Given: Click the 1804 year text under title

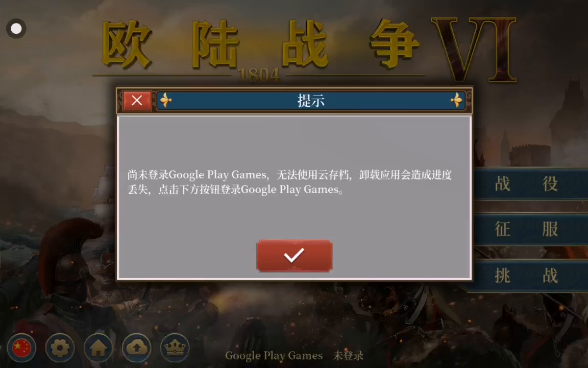Looking at the screenshot, I should point(259,75).
